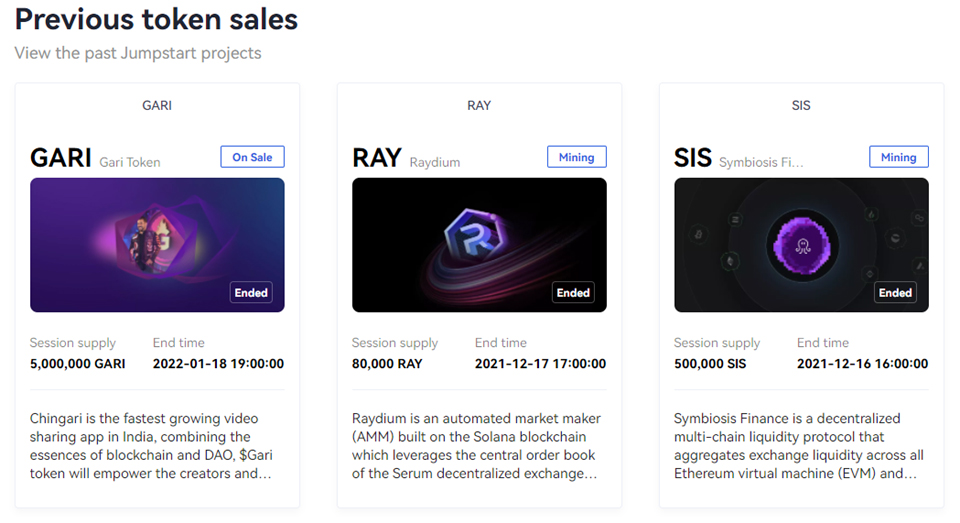
Task: Click Session supply label on RAY card
Action: (395, 343)
